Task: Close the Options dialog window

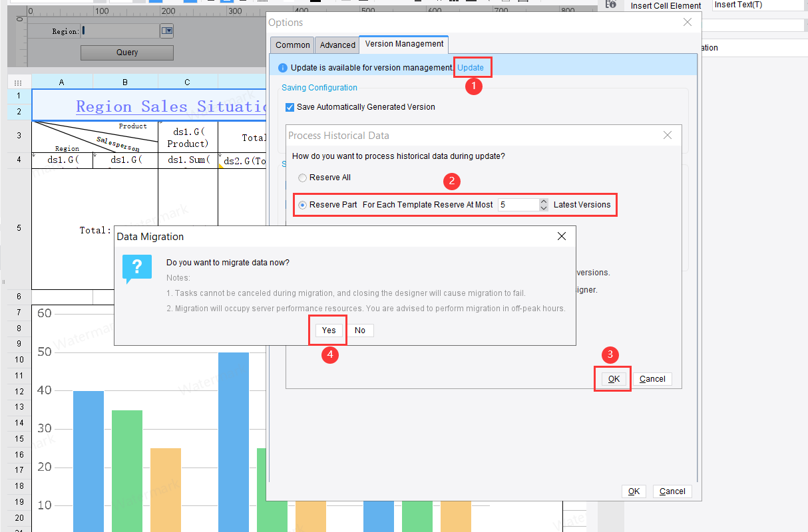Action: [x=688, y=23]
